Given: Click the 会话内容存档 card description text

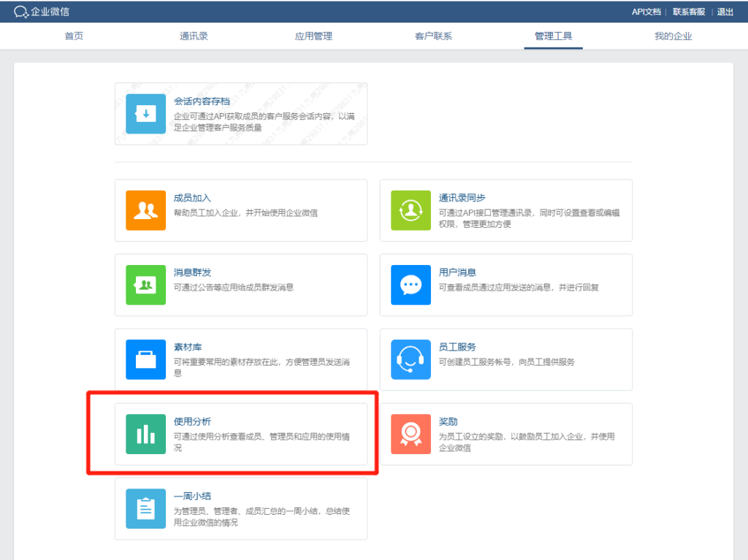Looking at the screenshot, I should (x=264, y=122).
